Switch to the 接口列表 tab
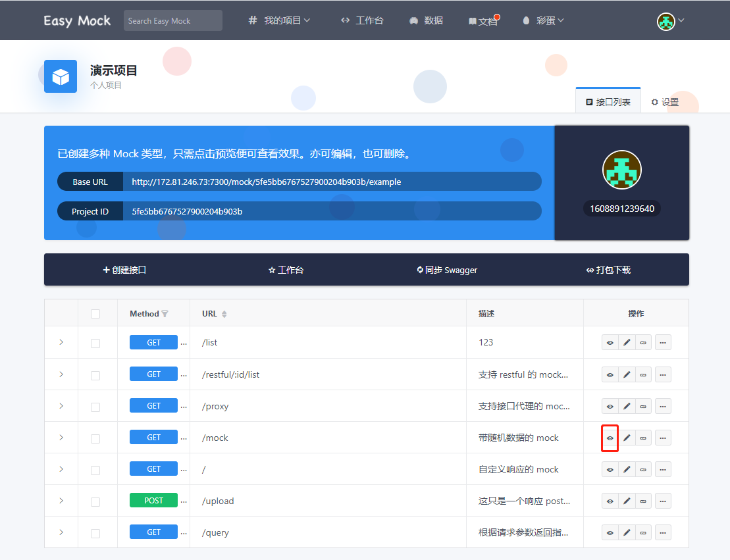 point(608,102)
